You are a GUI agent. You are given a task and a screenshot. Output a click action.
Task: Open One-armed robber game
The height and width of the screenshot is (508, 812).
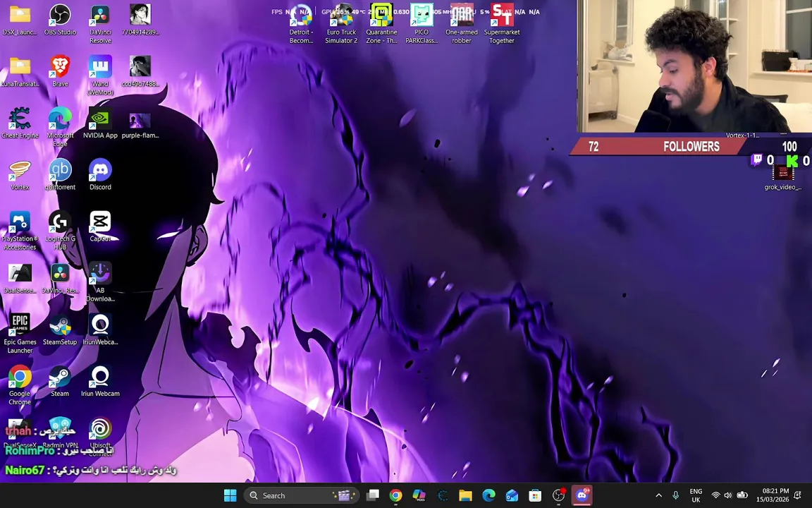462,25
